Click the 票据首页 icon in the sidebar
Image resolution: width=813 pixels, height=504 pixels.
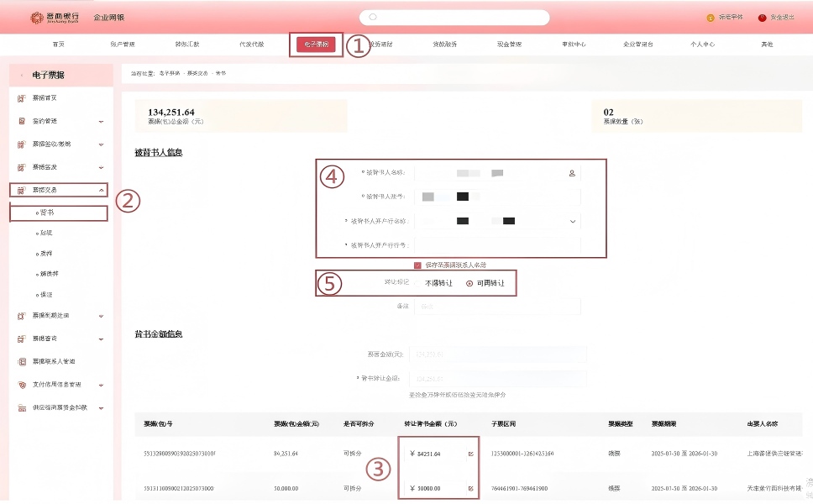coord(23,98)
